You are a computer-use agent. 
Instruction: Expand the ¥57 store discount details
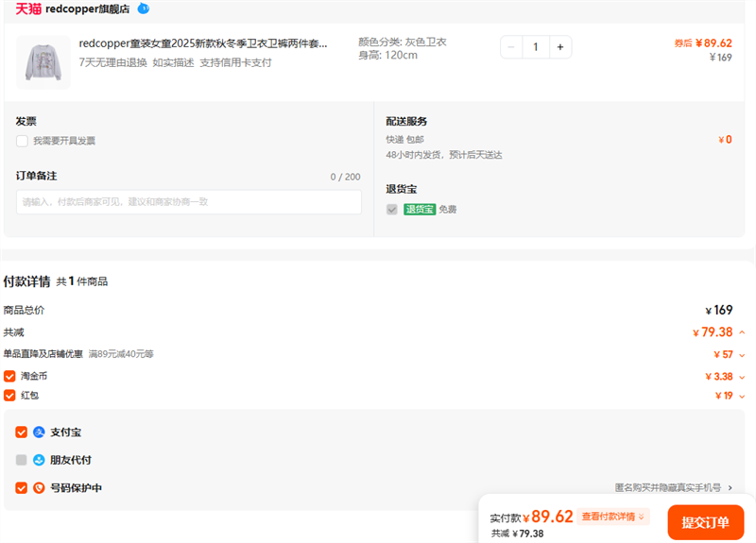click(742, 355)
